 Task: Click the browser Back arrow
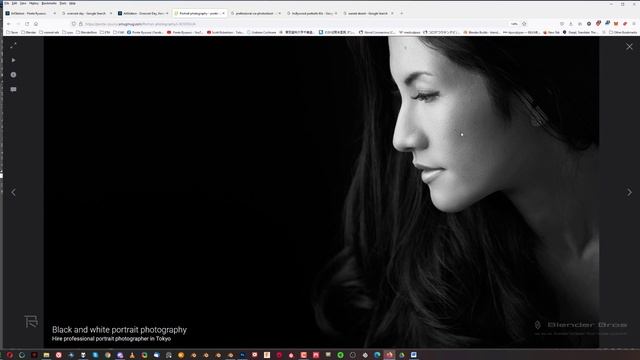pyautogui.click(x=9, y=24)
